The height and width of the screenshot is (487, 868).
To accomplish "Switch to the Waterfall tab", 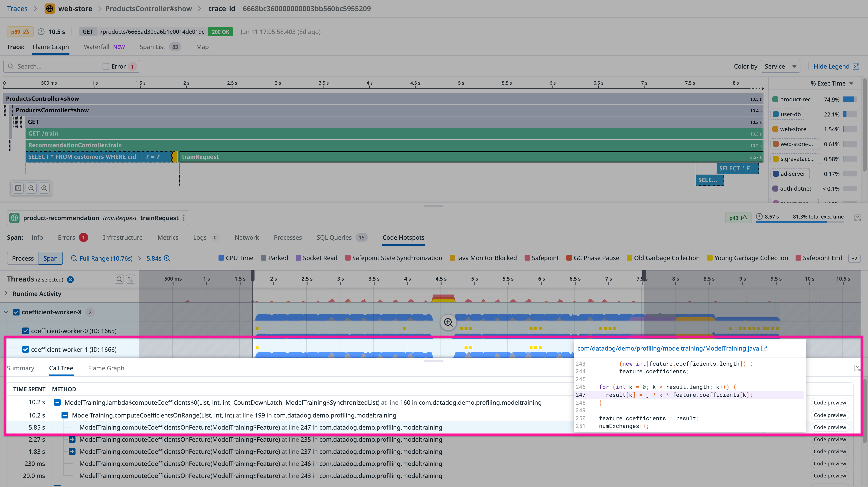I will pyautogui.click(x=96, y=47).
